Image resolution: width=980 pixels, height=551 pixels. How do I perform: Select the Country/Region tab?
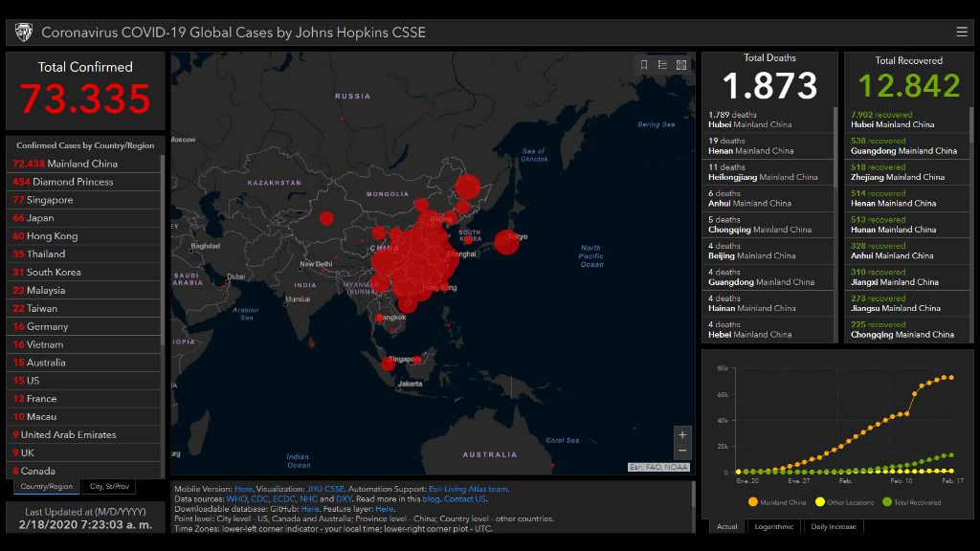point(48,486)
